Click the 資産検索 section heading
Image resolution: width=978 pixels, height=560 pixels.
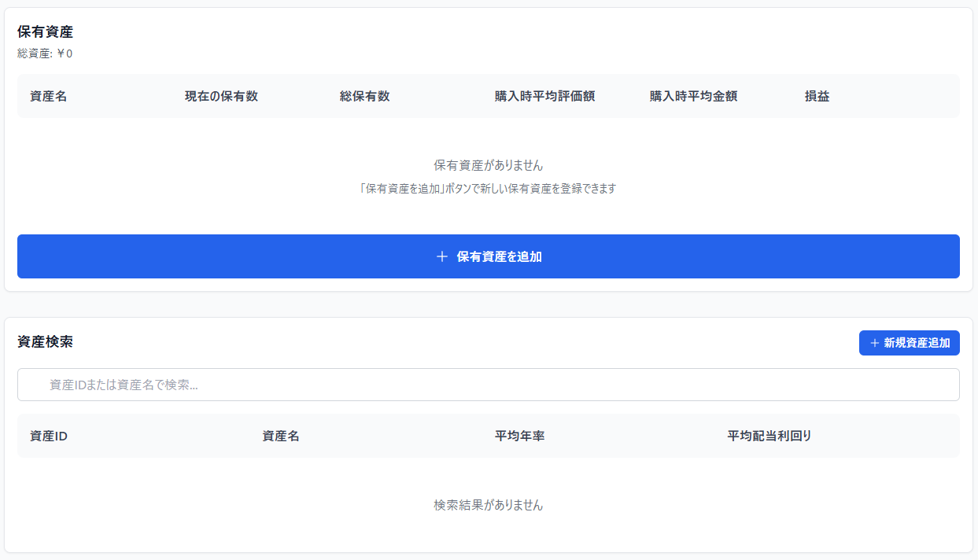click(x=45, y=342)
